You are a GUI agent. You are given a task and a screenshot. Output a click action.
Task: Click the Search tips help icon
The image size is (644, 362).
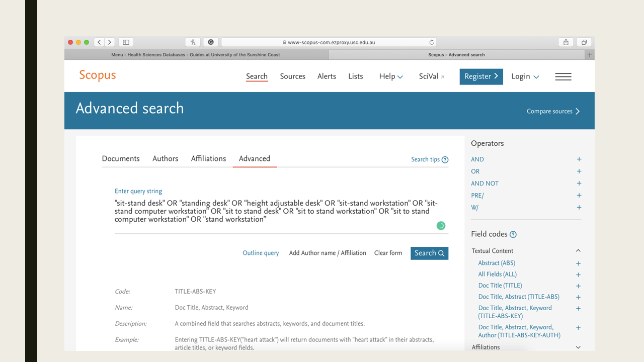[445, 159]
